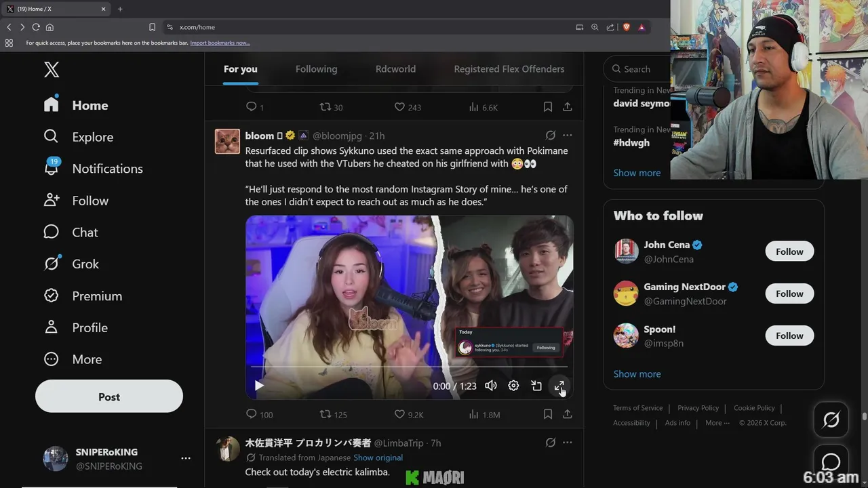Expand footer More options
The image size is (868, 488).
click(717, 423)
